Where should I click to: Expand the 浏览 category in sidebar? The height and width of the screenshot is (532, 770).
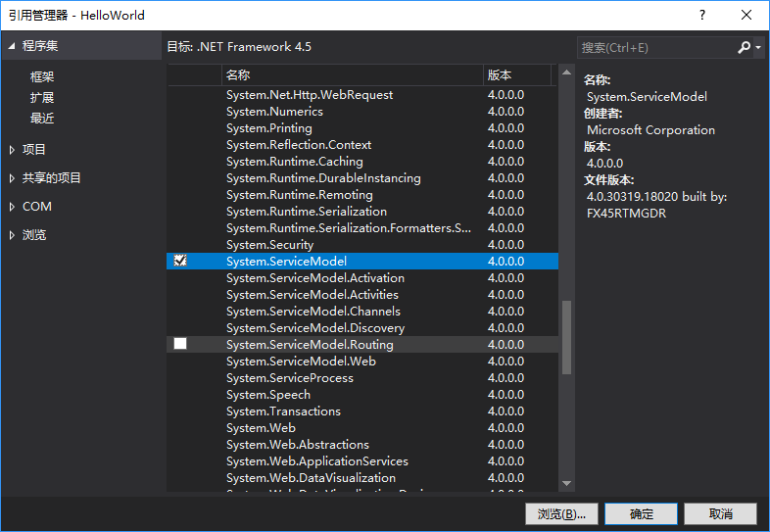(x=12, y=235)
